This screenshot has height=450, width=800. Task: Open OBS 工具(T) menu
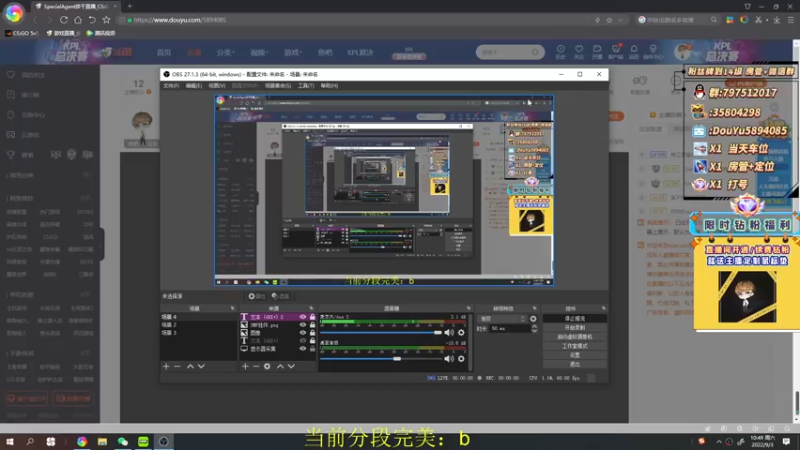[x=306, y=86]
